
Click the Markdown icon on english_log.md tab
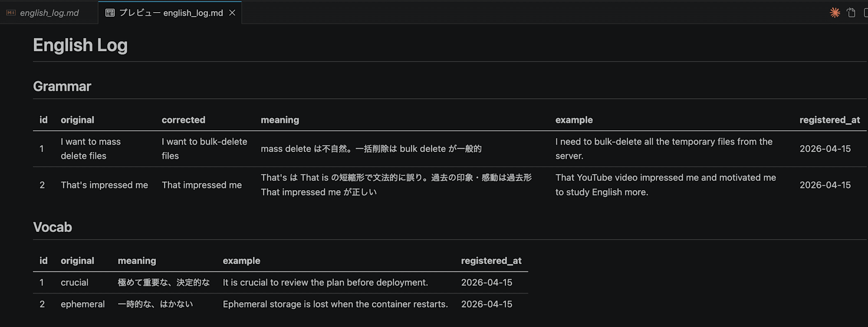point(11,13)
